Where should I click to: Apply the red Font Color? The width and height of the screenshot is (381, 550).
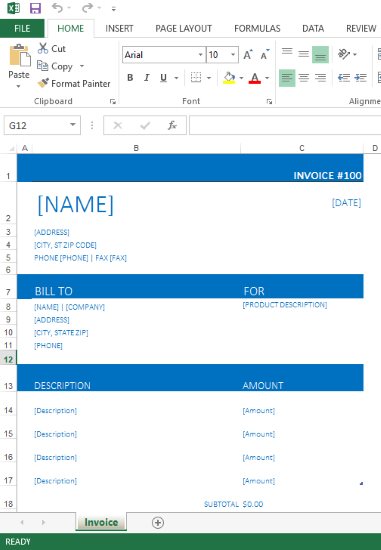pos(255,78)
